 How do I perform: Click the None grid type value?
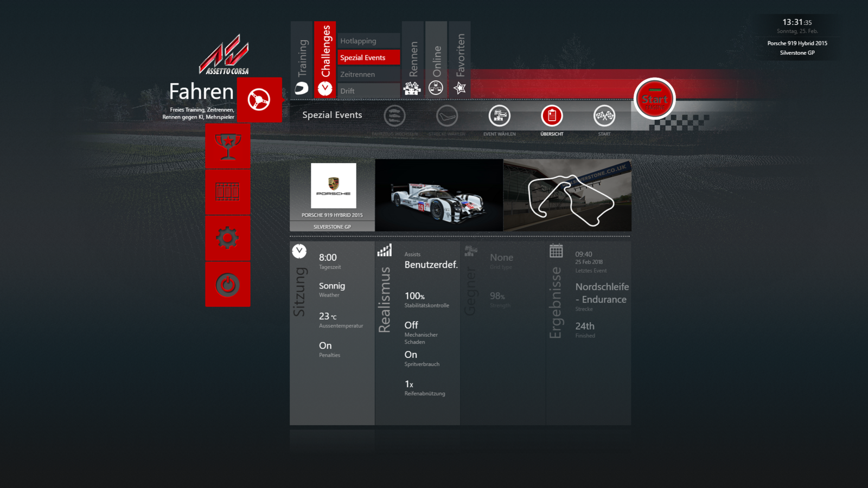click(501, 258)
